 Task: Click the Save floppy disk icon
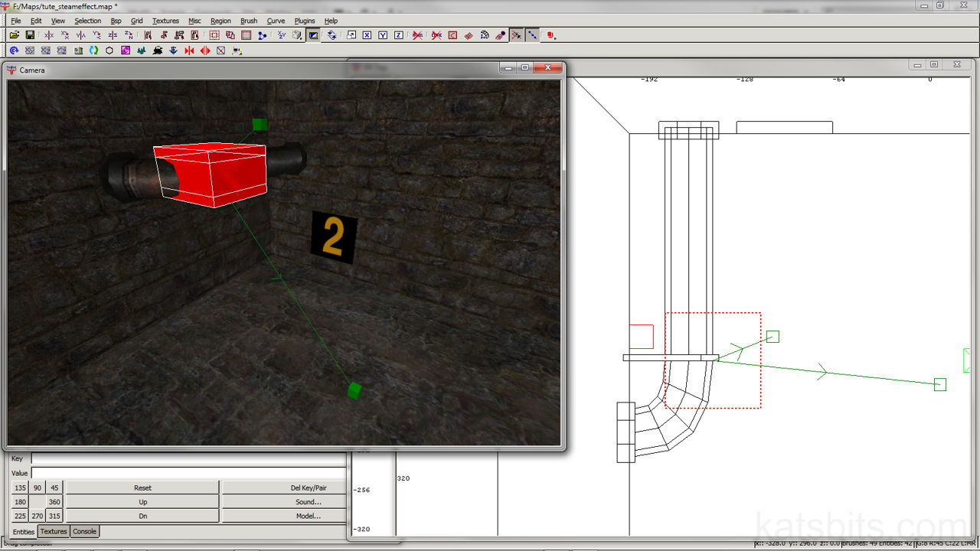(30, 35)
